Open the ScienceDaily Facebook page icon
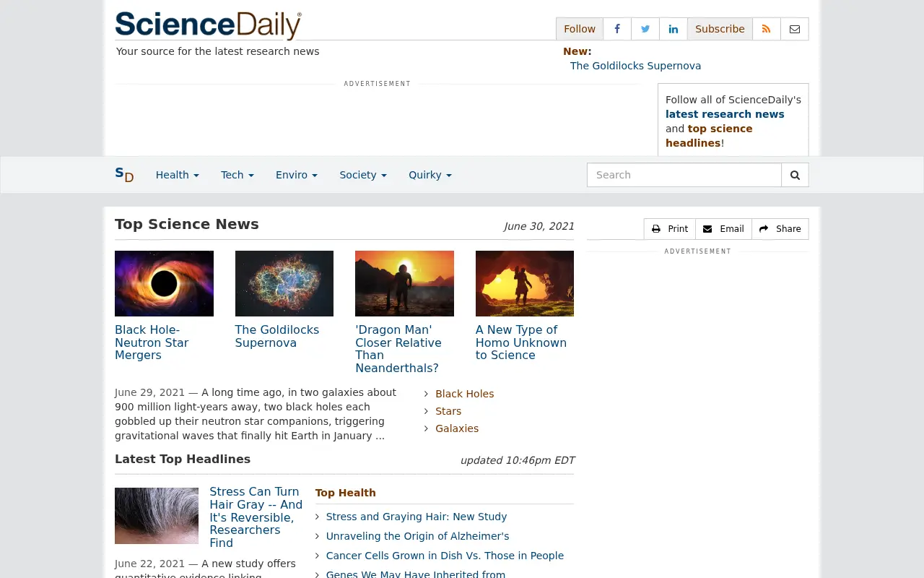Screen dimensions: 924x578 pyautogui.click(x=617, y=29)
